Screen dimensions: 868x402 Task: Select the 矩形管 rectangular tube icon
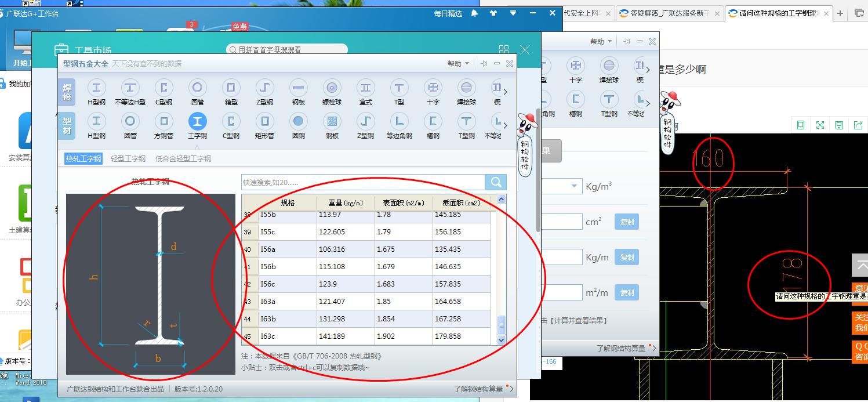[x=265, y=121]
